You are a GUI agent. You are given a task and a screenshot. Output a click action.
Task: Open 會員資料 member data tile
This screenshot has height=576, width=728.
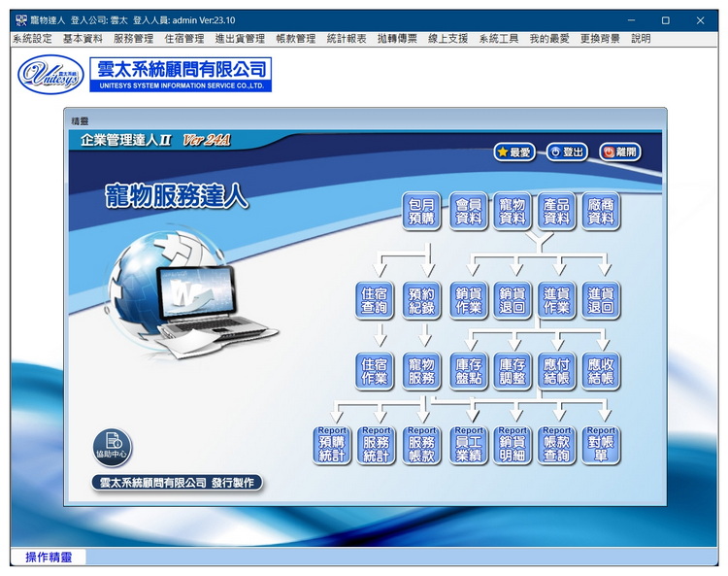point(468,211)
